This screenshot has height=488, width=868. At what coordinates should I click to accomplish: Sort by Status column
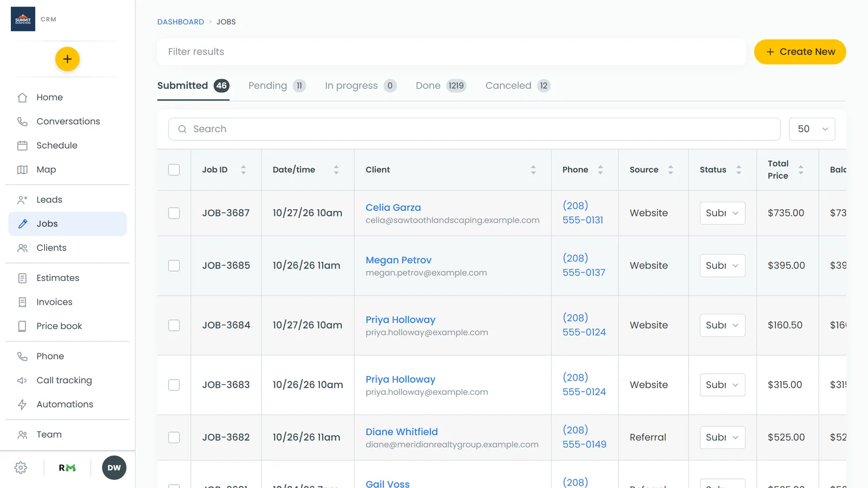click(x=739, y=170)
